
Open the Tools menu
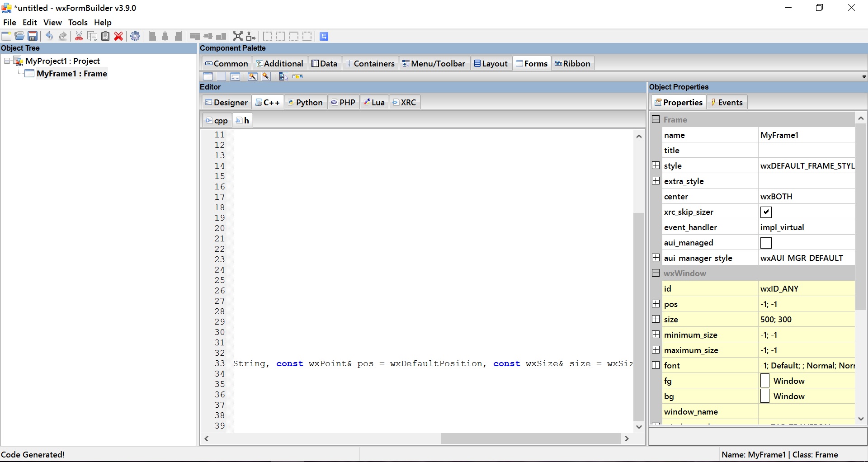click(78, 22)
